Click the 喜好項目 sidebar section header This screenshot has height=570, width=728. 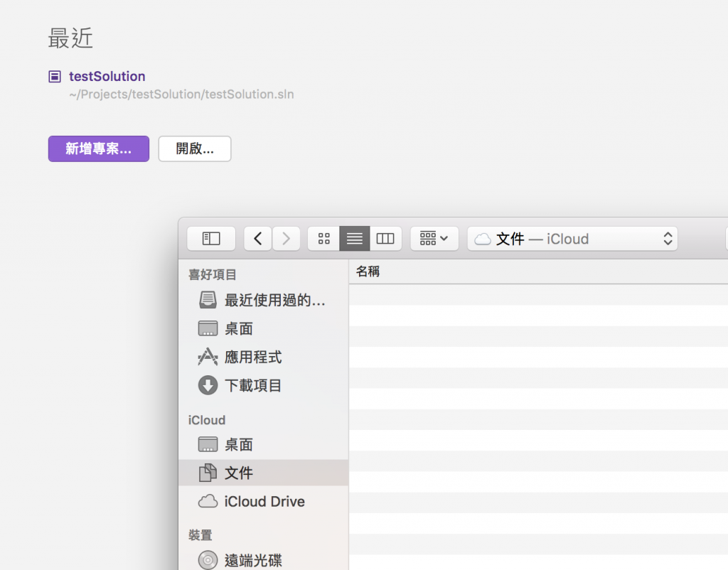[212, 274]
